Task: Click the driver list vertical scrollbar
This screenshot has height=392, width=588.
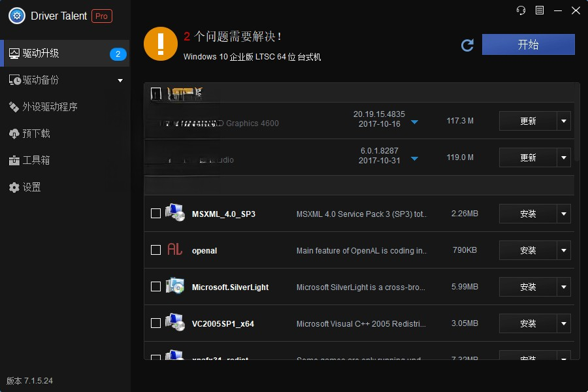Action: tap(577, 123)
